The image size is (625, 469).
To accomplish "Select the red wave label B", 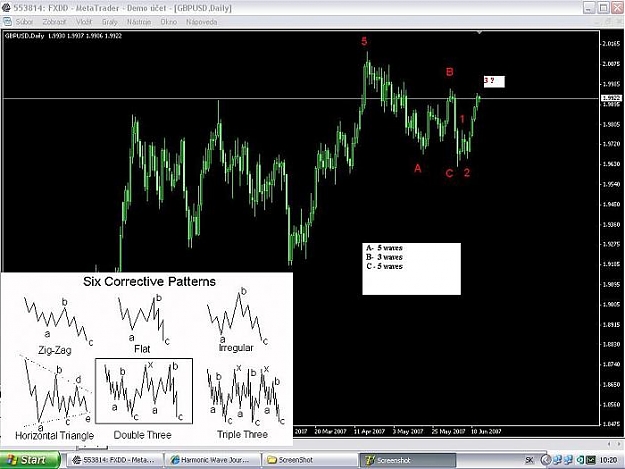I will coord(450,72).
